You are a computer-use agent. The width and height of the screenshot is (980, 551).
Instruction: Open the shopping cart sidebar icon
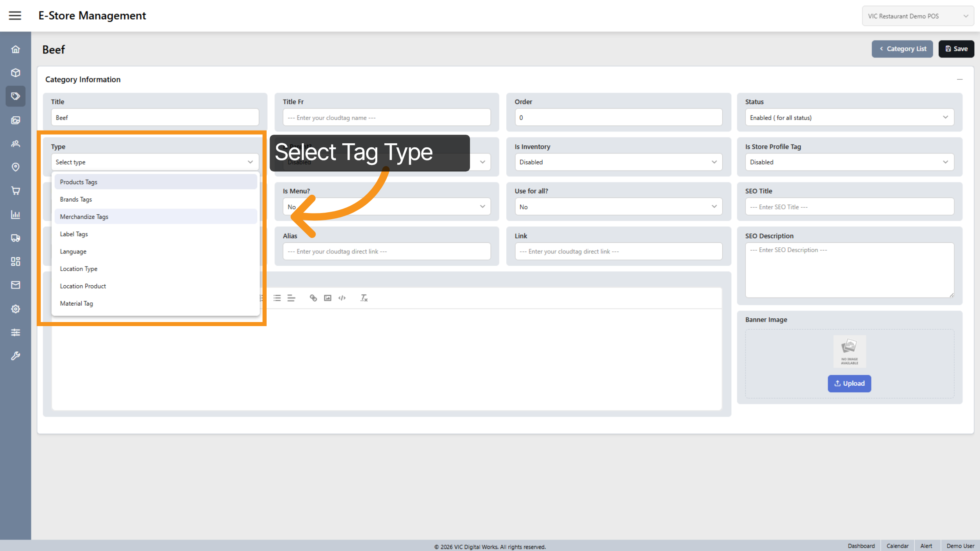(16, 191)
